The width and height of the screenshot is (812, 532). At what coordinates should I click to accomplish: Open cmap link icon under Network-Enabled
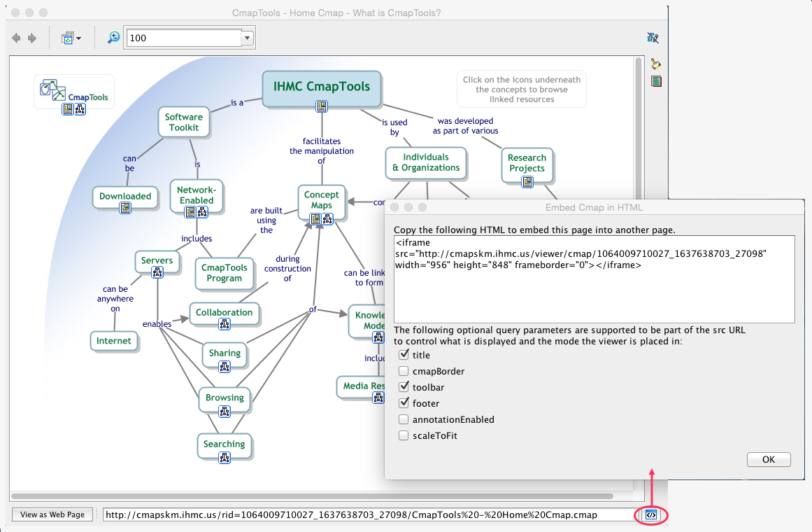point(203,211)
